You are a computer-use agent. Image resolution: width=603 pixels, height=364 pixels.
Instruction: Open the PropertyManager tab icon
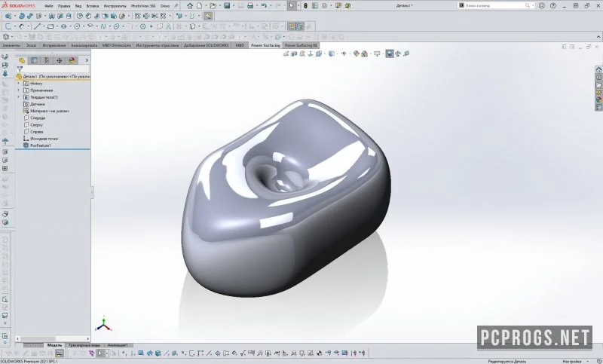tap(34, 60)
